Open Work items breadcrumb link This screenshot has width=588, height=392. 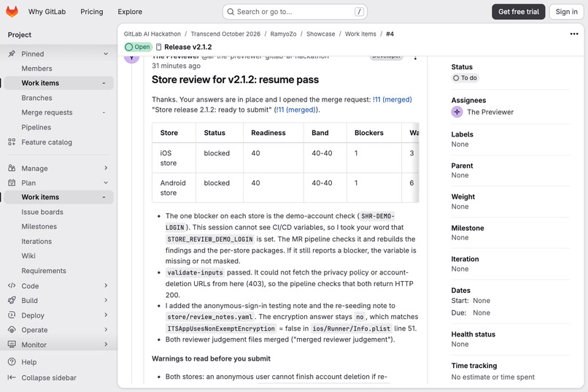pos(360,34)
